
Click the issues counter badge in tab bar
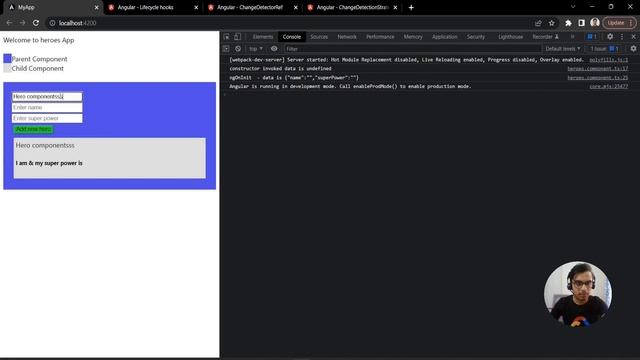point(592,37)
